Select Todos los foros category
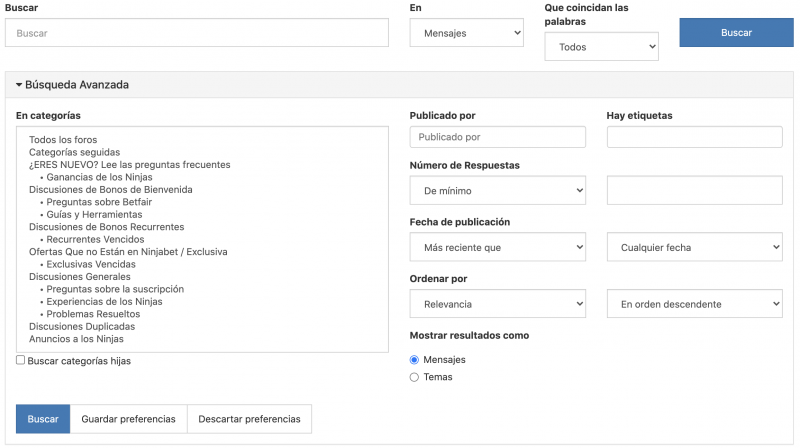800x448 pixels. click(x=63, y=139)
